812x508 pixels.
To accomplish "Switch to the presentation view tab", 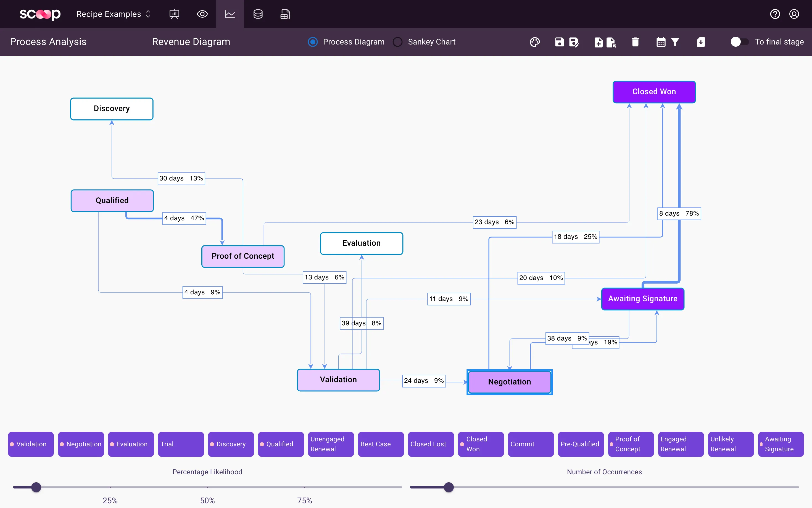I will click(x=174, y=14).
